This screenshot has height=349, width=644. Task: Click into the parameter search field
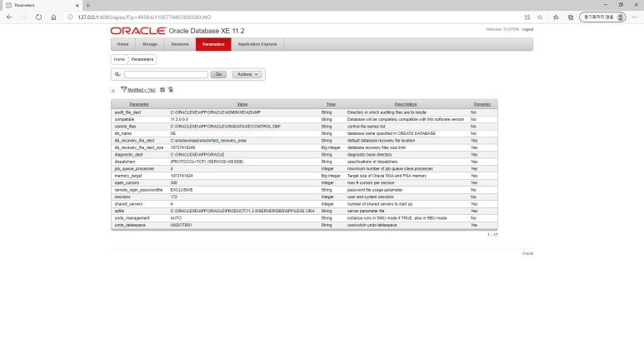point(166,74)
